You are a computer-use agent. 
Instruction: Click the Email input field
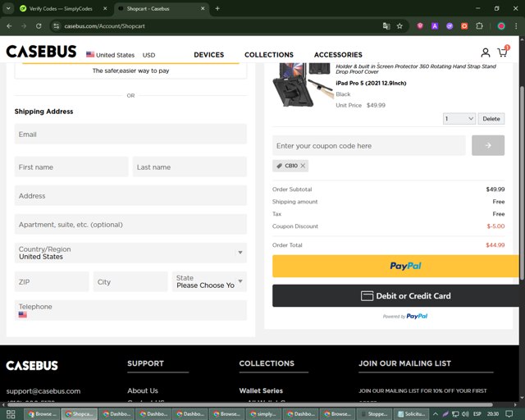tap(130, 135)
